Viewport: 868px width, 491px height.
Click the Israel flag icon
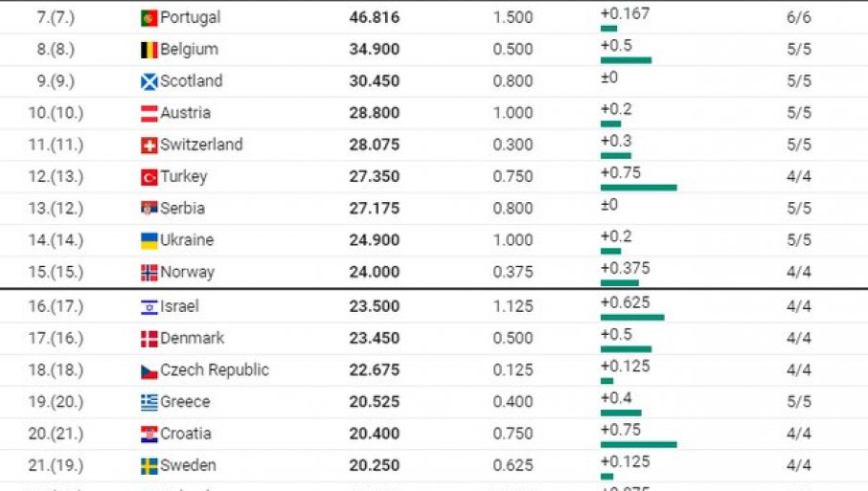coord(148,307)
